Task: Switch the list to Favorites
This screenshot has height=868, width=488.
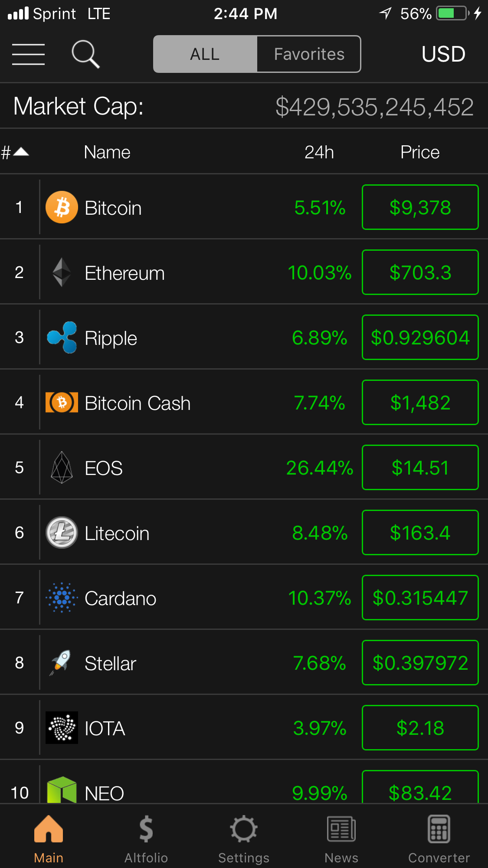Action: point(309,54)
